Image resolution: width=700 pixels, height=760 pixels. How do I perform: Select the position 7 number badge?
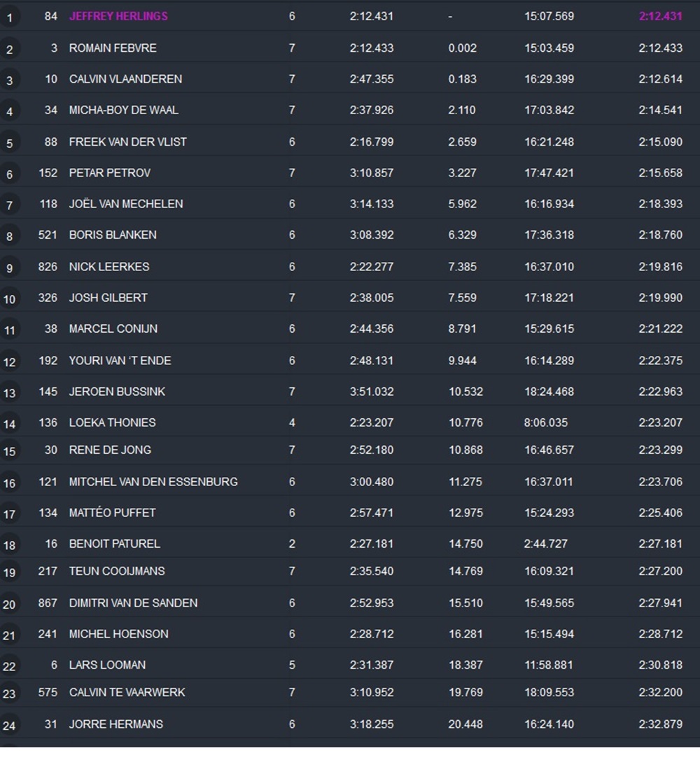(9, 205)
